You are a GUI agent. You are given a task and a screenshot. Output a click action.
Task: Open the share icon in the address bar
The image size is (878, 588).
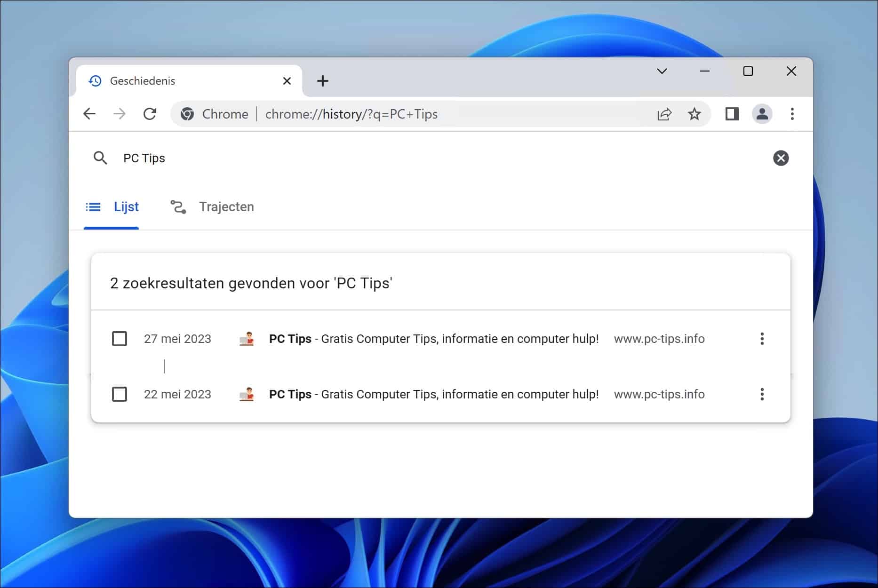(x=664, y=114)
